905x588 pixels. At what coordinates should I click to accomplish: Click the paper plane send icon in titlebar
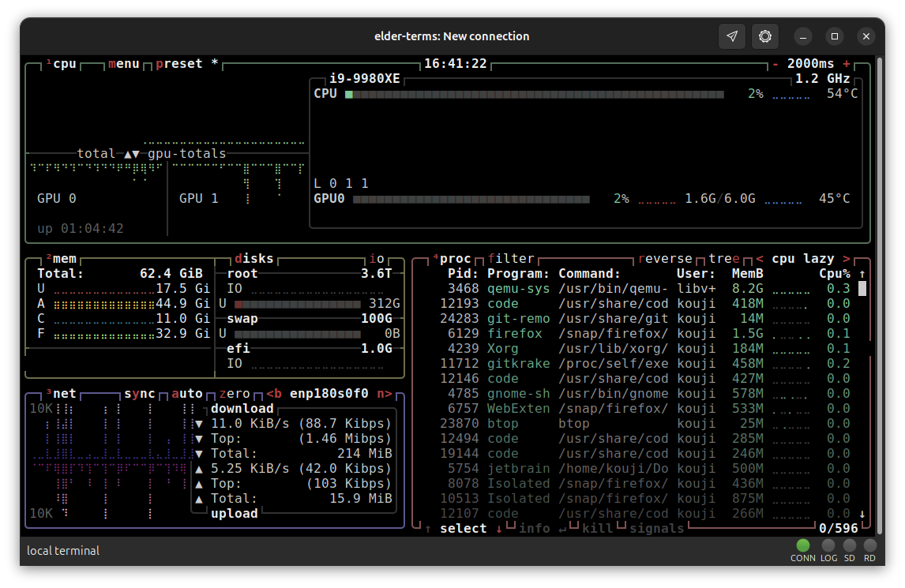(732, 36)
